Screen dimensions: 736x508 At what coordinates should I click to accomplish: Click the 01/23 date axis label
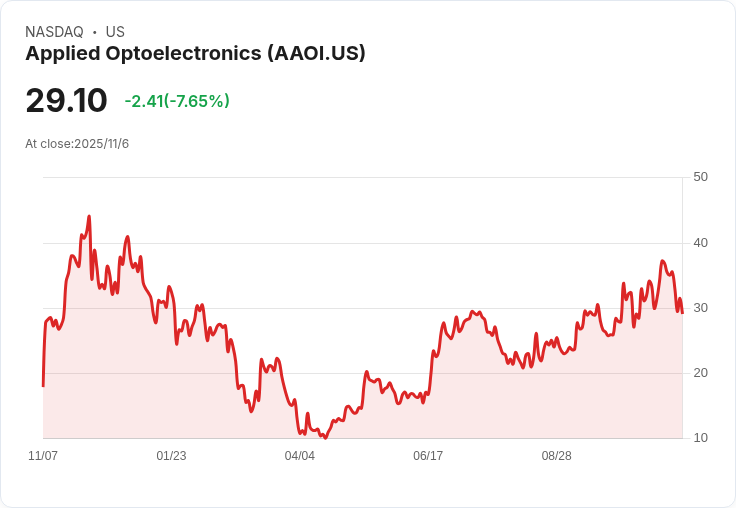pyautogui.click(x=171, y=455)
